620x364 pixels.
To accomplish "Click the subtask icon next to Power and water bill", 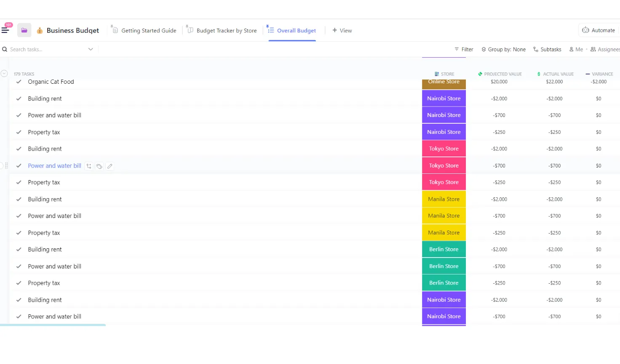I will click(89, 166).
